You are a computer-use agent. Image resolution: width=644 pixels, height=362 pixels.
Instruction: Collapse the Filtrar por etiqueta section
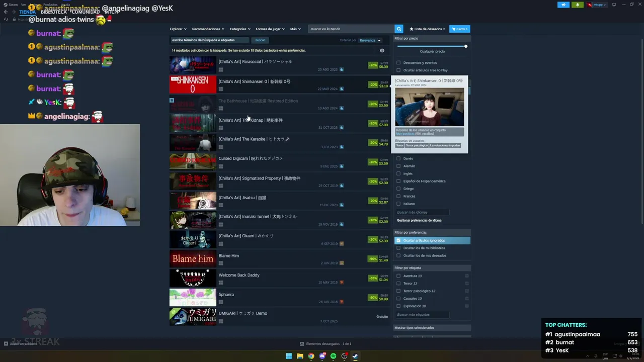coord(432,268)
